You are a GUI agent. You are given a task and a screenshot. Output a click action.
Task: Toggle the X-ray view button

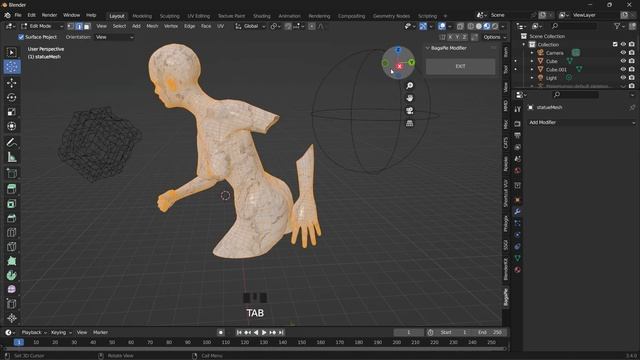point(460,27)
